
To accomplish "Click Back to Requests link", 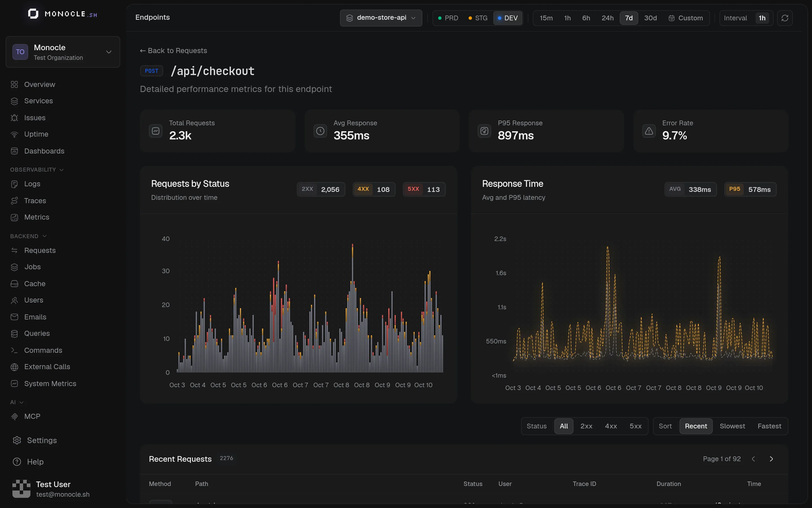I will pyautogui.click(x=173, y=51).
